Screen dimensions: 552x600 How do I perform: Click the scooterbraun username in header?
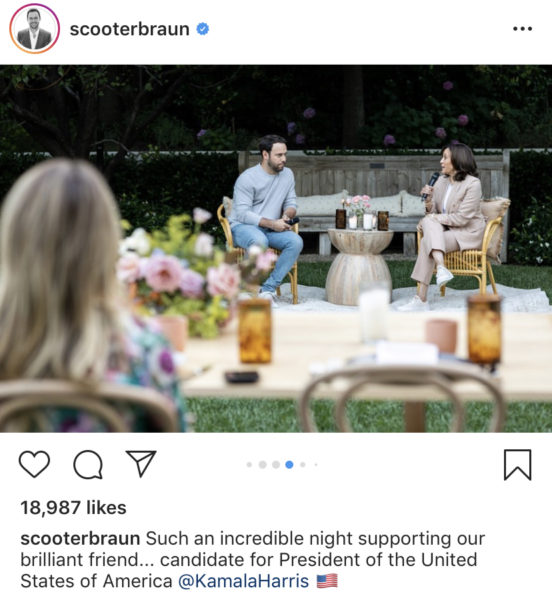click(x=129, y=29)
